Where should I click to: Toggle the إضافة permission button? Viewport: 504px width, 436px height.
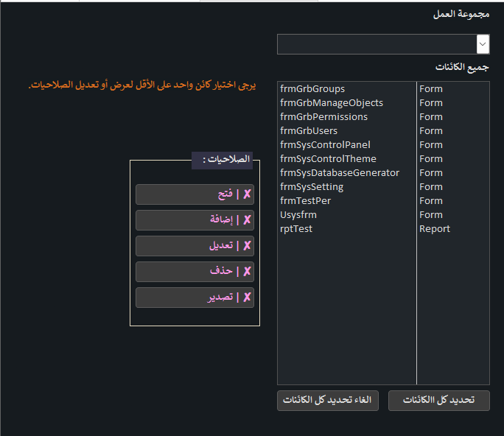195,220
